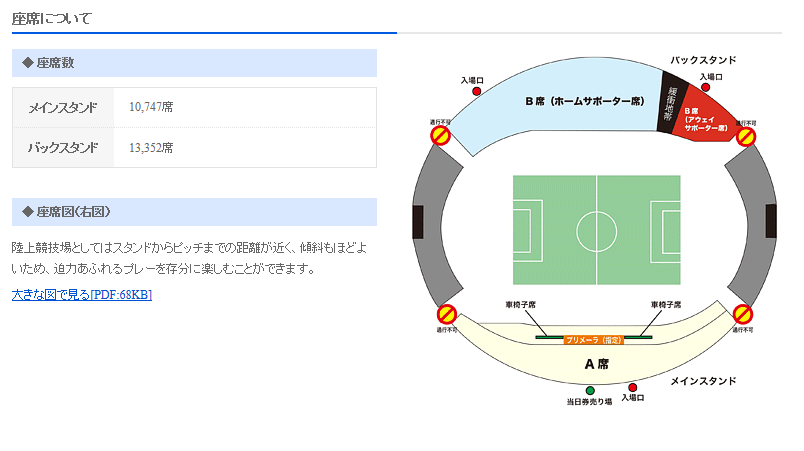This screenshot has height=451, width=804.
Task: Click the orange プリメーラ(指定) seat block
Action: (594, 340)
